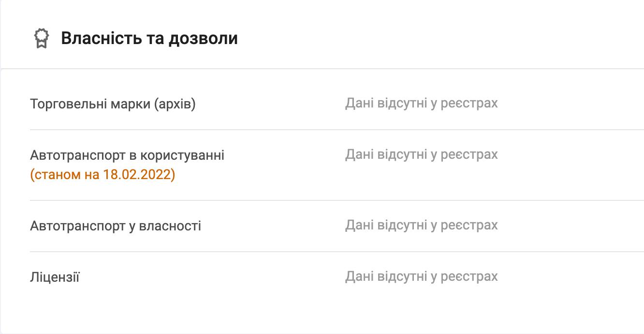Click the orange "(станом на 18.02.2022)" note

click(x=102, y=174)
